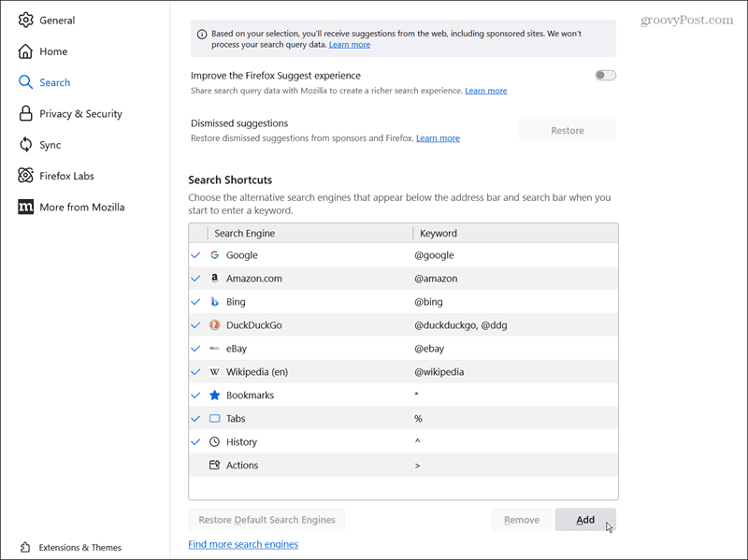
Task: Uncheck the DuckDuckGo checkmark
Action: (x=195, y=324)
